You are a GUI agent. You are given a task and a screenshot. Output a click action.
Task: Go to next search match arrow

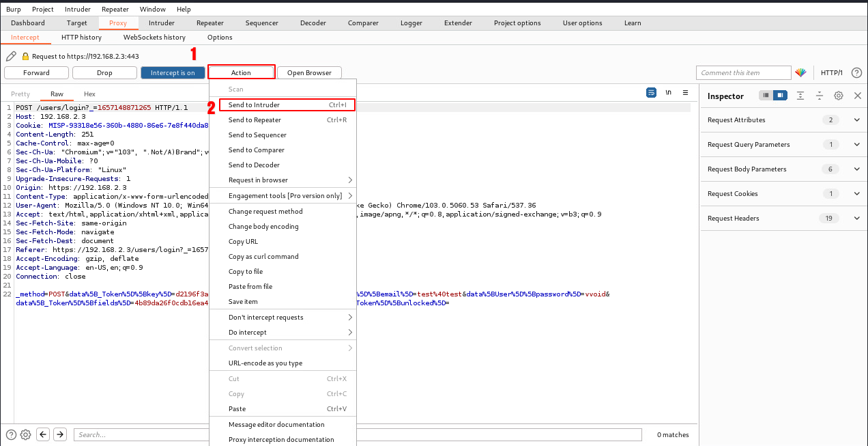pyautogui.click(x=60, y=434)
